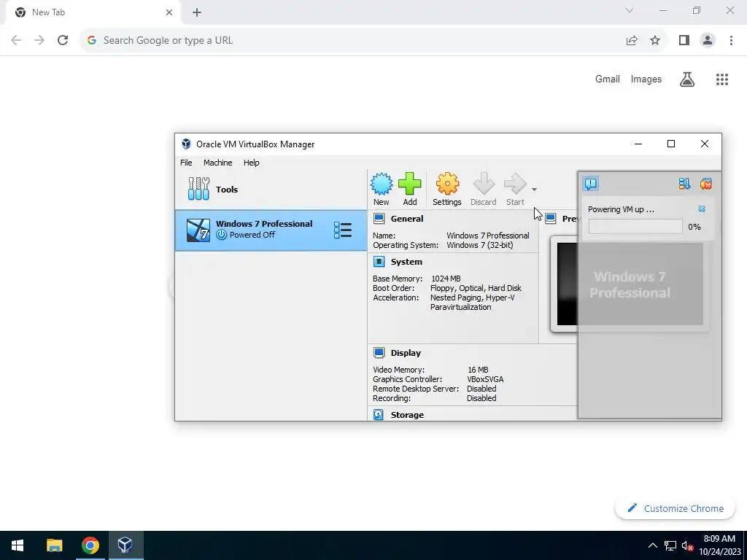
Task: Click the Display section header
Action: coord(406,353)
